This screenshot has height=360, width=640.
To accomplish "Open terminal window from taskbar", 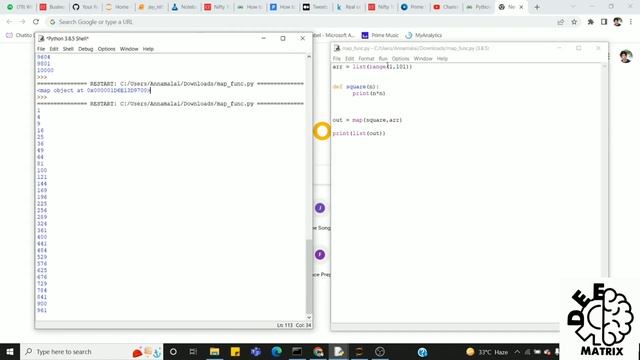I will point(297,351).
